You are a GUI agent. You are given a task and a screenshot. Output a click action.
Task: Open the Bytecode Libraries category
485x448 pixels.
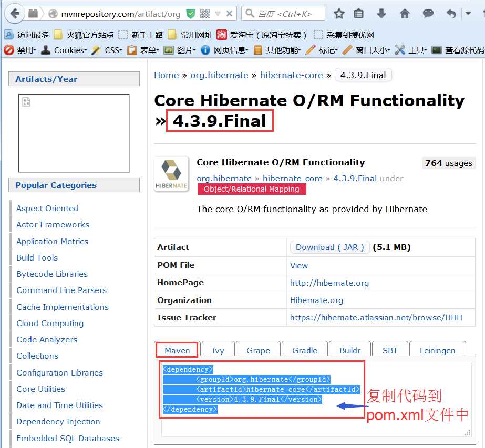tap(51, 274)
